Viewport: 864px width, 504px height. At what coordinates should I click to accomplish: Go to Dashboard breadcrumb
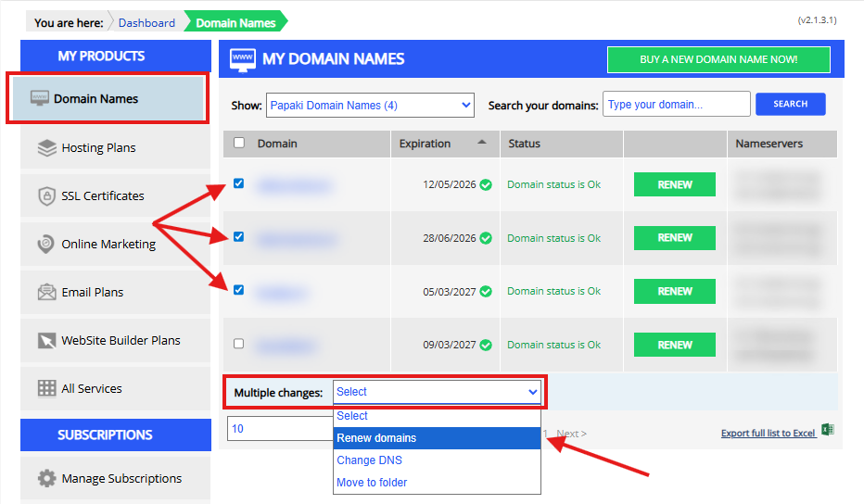click(x=146, y=22)
